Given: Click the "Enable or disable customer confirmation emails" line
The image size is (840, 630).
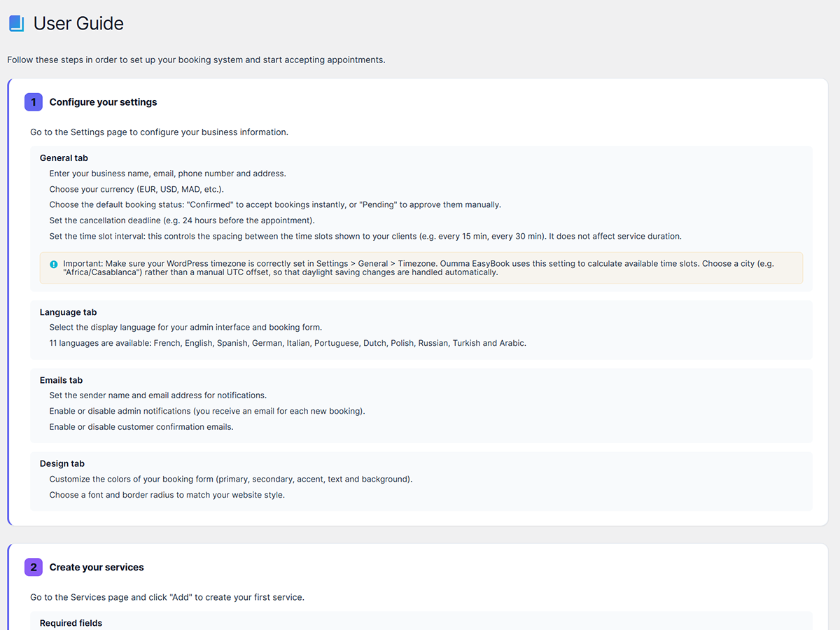Looking at the screenshot, I should [x=141, y=427].
